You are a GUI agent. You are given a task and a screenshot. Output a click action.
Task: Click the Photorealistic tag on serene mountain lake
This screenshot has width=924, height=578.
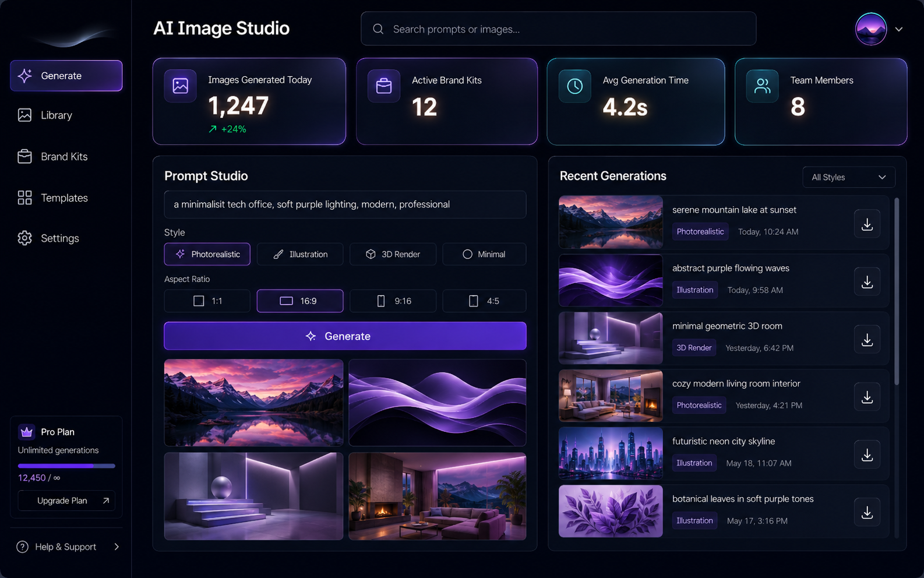[x=700, y=231]
